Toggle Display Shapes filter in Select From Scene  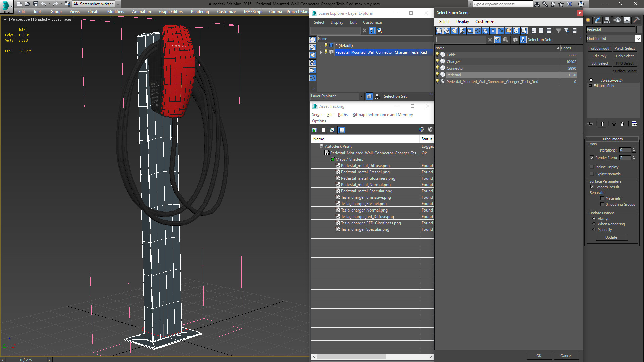(447, 31)
